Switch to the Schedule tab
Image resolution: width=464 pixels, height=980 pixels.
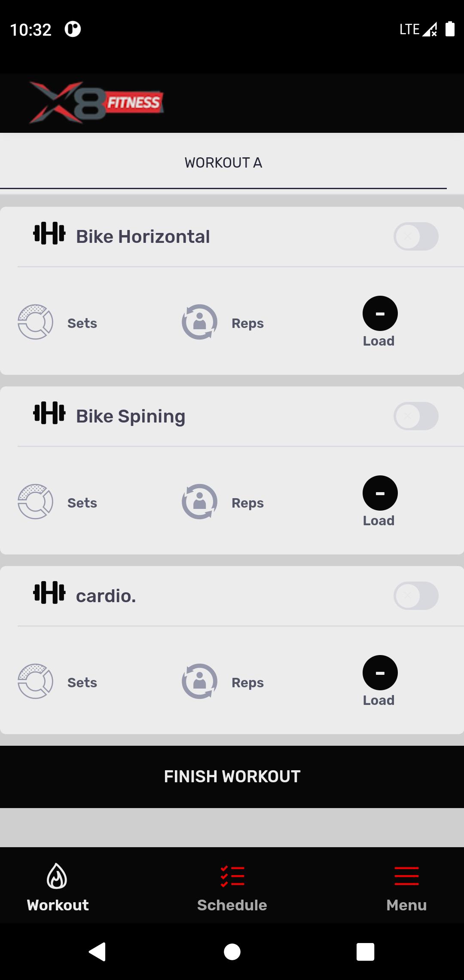232,887
